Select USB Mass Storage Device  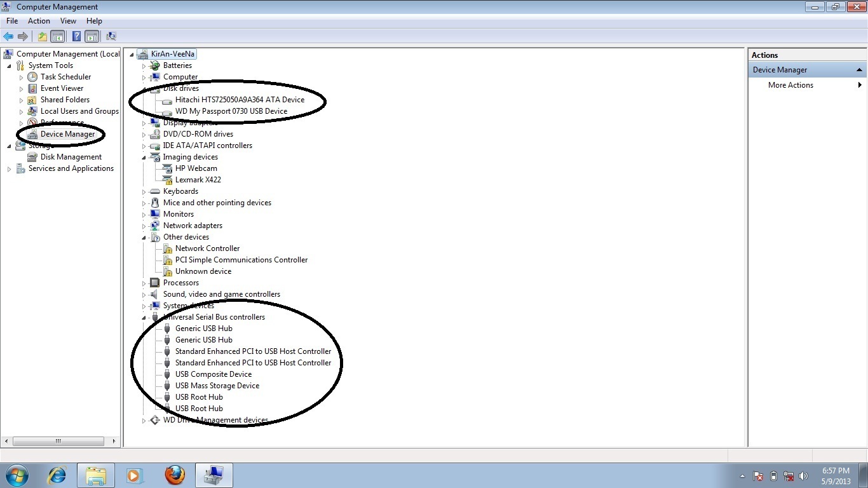(217, 386)
